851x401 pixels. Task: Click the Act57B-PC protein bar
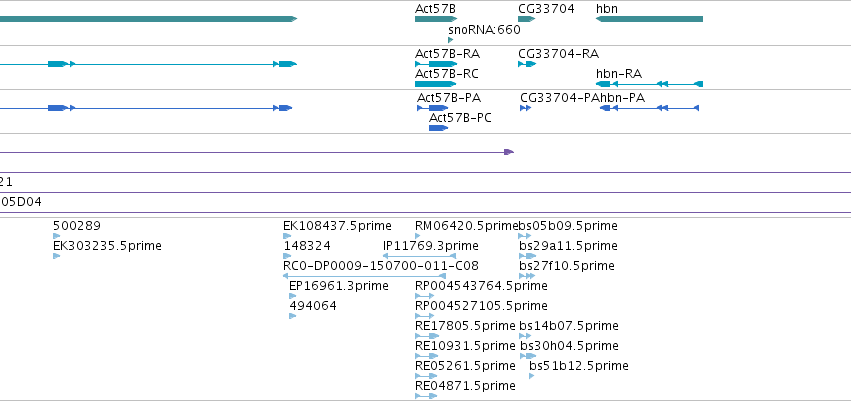[x=439, y=128]
